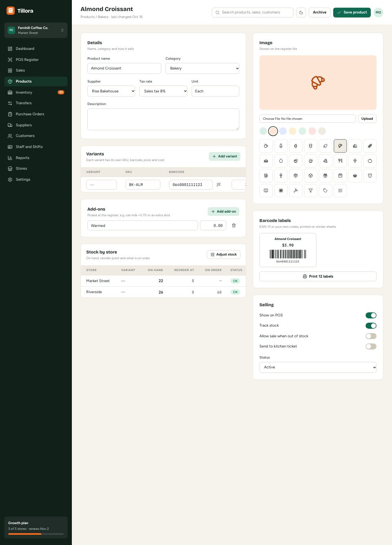Select the milk bottle tile icon

[281, 146]
